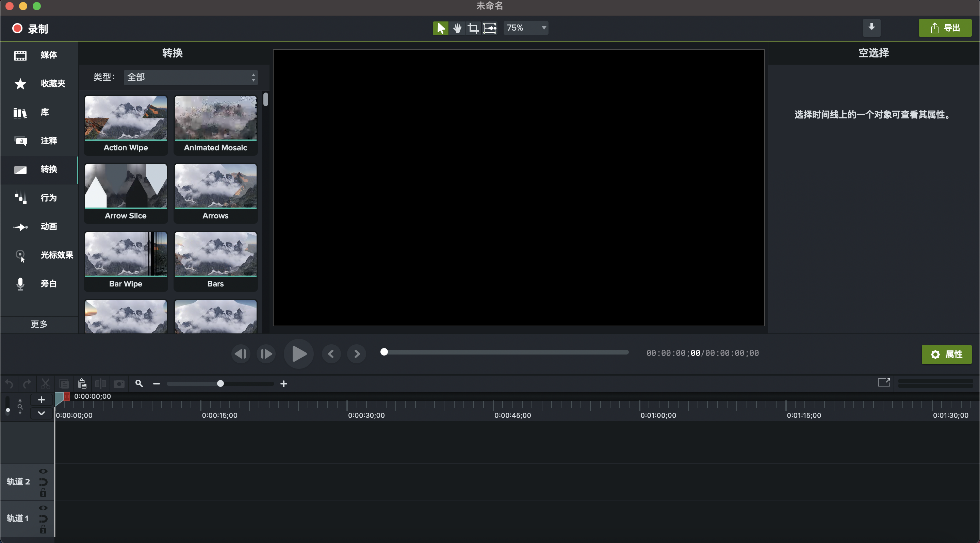Toggle magnetic snapping for 轨道 2

coord(43,482)
